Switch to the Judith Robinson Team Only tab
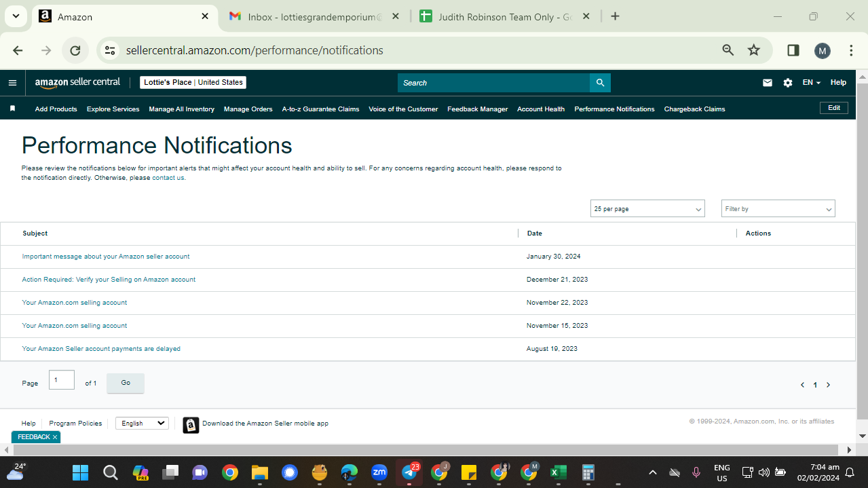This screenshot has height=488, width=868. pyautogui.click(x=505, y=16)
